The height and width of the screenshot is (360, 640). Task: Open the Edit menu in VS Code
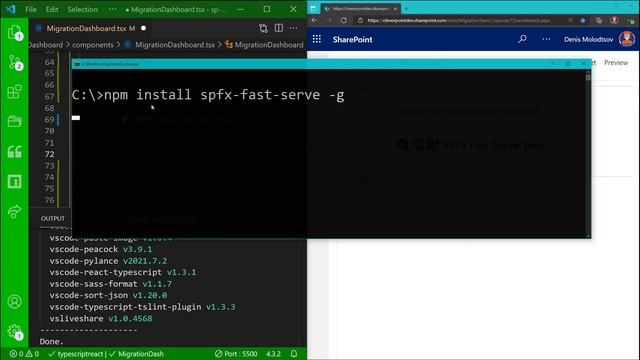click(52, 9)
